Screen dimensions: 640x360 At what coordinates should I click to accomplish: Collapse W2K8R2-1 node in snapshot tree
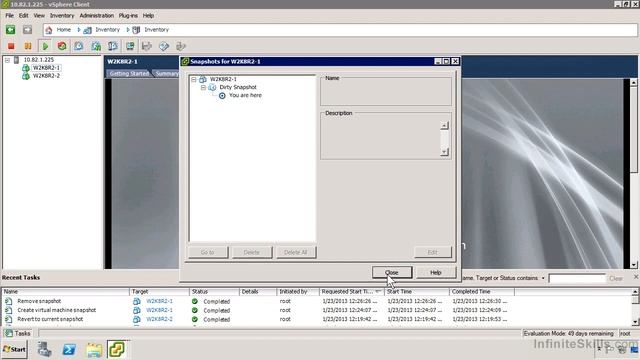[194, 79]
